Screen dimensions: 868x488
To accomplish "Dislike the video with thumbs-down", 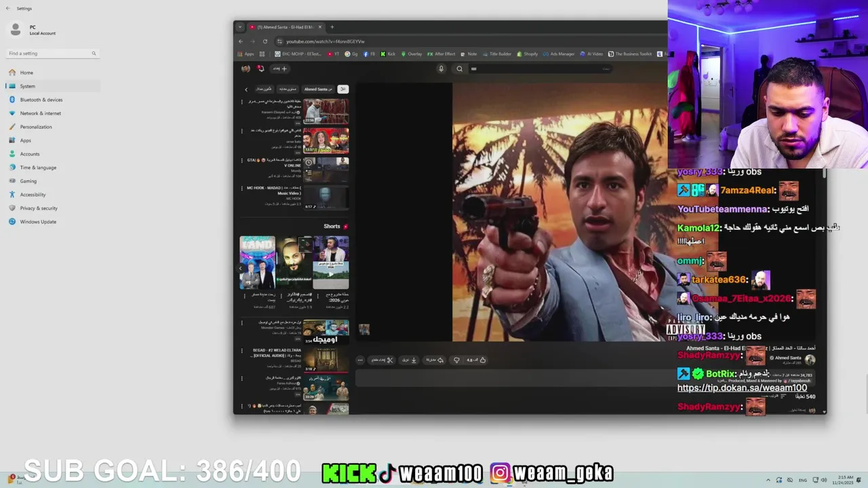I will (x=456, y=360).
